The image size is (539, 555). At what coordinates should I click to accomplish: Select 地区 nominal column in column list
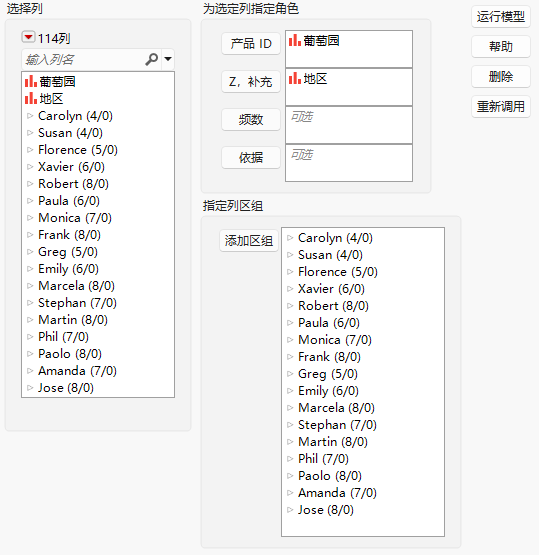pyautogui.click(x=44, y=98)
